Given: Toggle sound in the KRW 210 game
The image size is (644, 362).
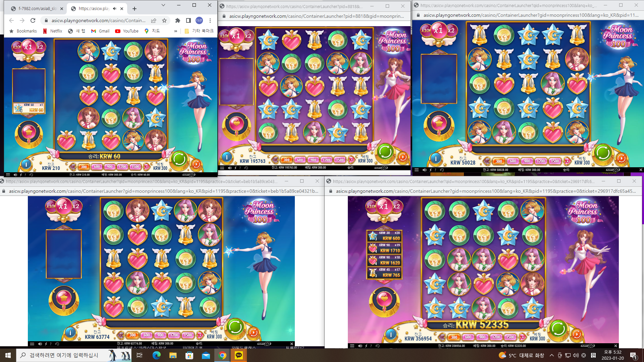Looking at the screenshot, I should click(15, 175).
